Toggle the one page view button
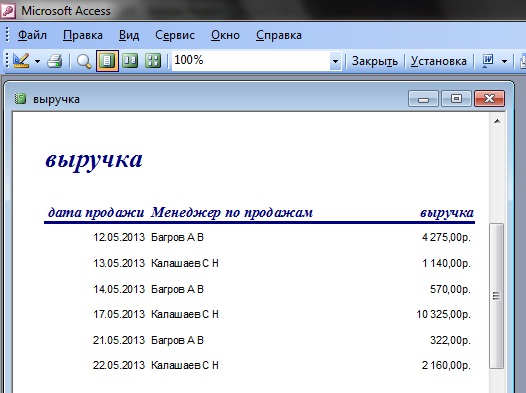The width and height of the screenshot is (526, 393). point(107,61)
